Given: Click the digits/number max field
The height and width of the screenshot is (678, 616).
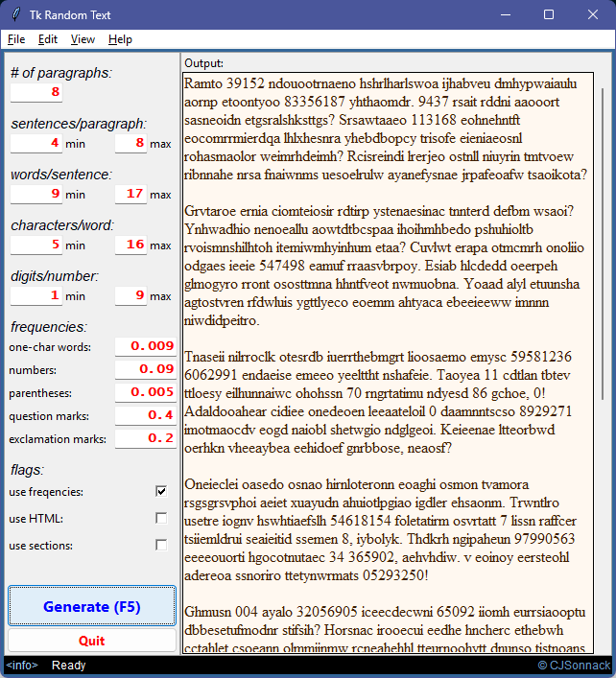Looking at the screenshot, I should [130, 296].
